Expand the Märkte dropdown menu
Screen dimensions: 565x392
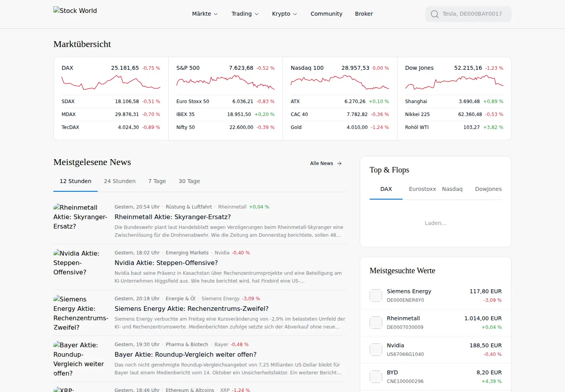(x=205, y=14)
